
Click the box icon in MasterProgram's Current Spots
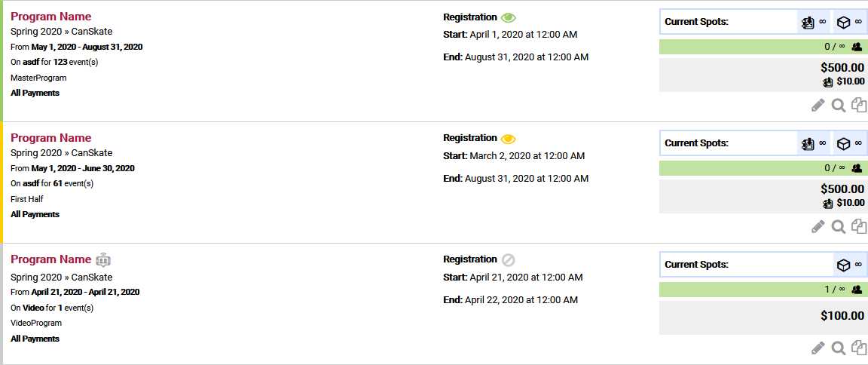click(x=844, y=22)
